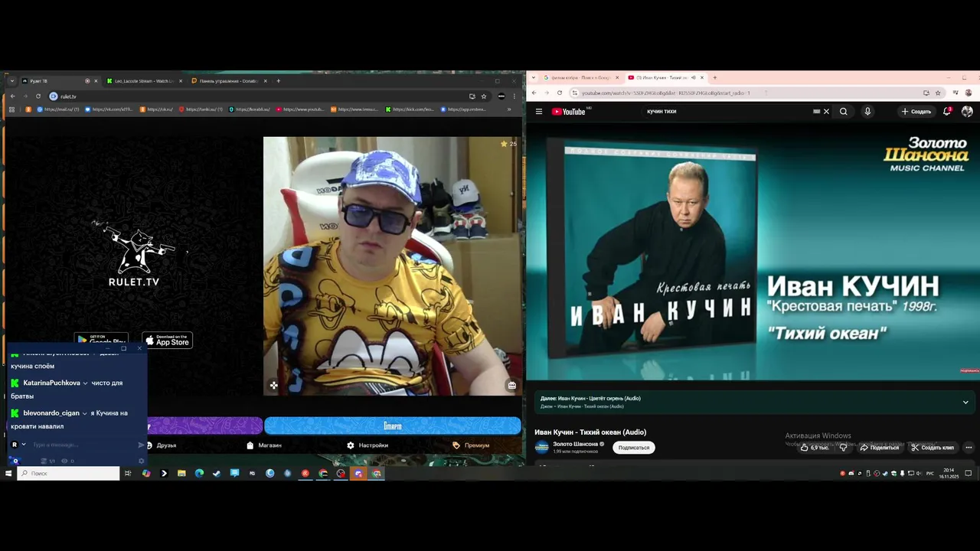Expand the Далее up-next queue panel
This screenshot has width=980, height=551.
(965, 402)
